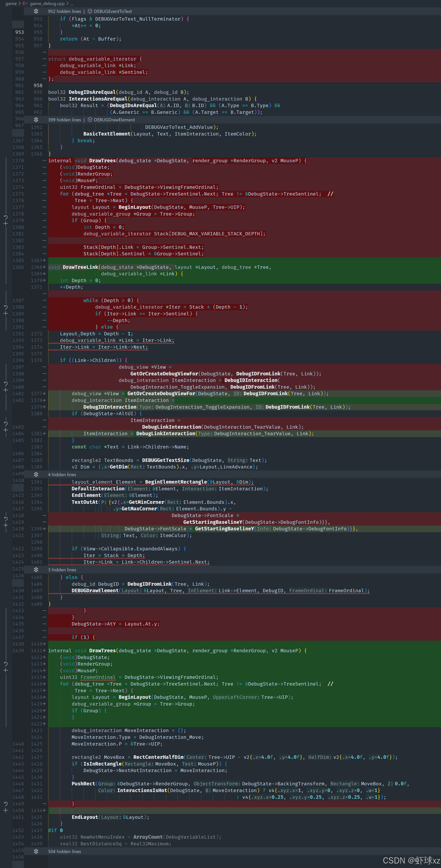Revert the change block near line 1418
The width and height of the screenshot is (441, 868).
coord(6,519)
